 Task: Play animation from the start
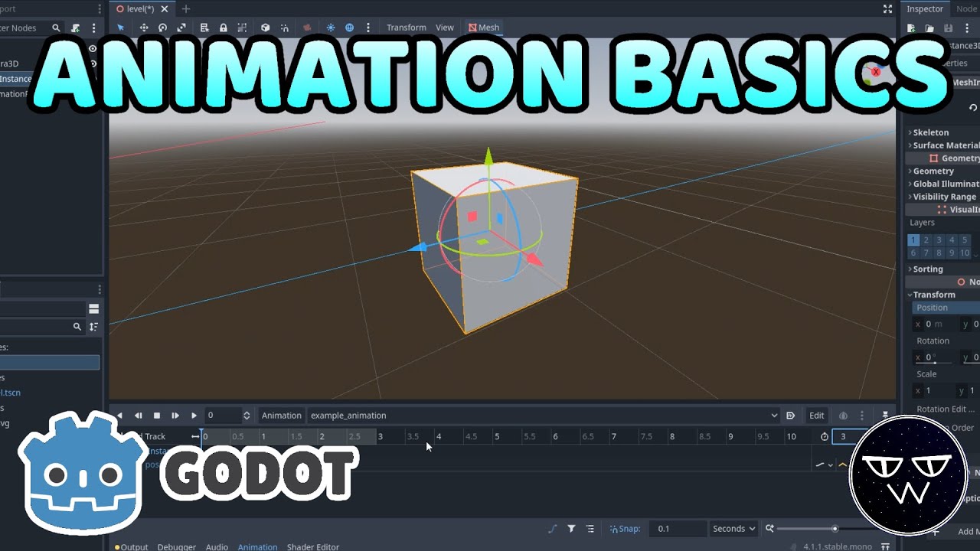pyautogui.click(x=175, y=416)
